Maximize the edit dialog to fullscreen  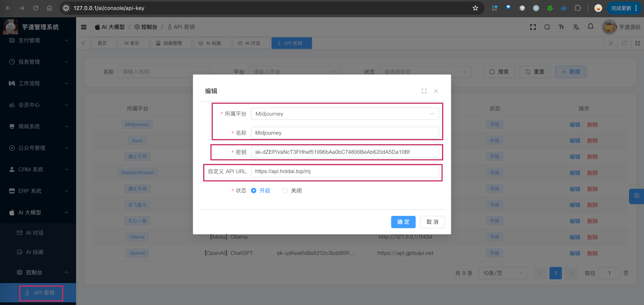pyautogui.click(x=424, y=91)
